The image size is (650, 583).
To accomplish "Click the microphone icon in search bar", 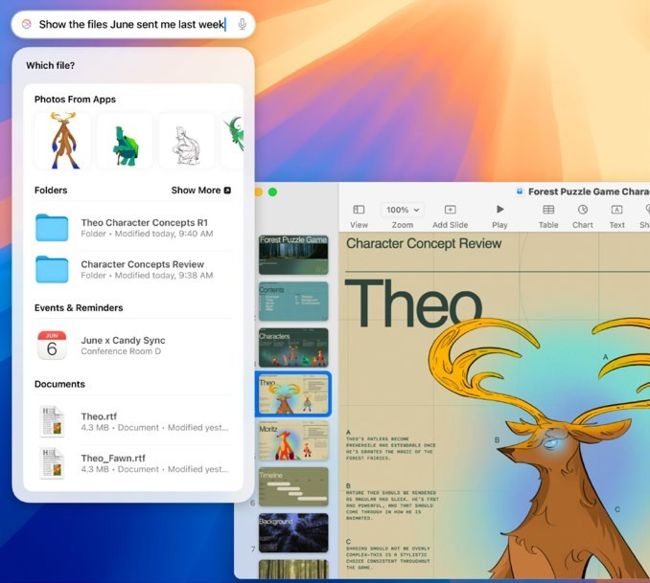I will (x=242, y=24).
